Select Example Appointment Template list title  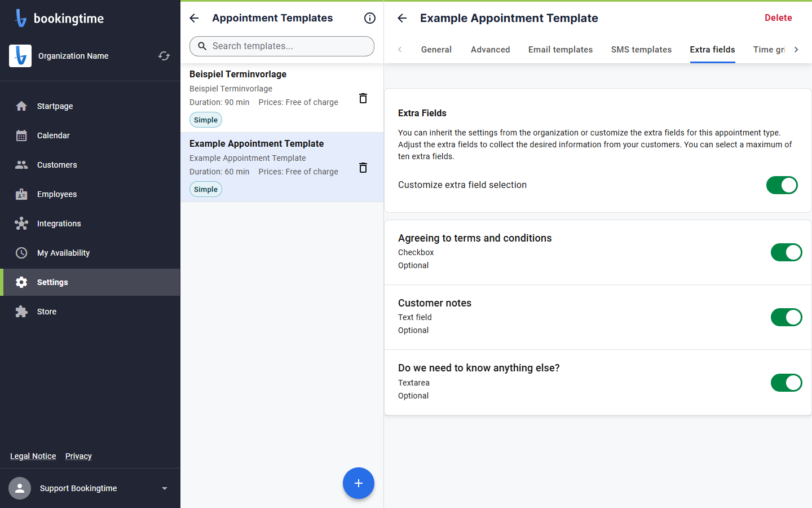pyautogui.click(x=257, y=143)
